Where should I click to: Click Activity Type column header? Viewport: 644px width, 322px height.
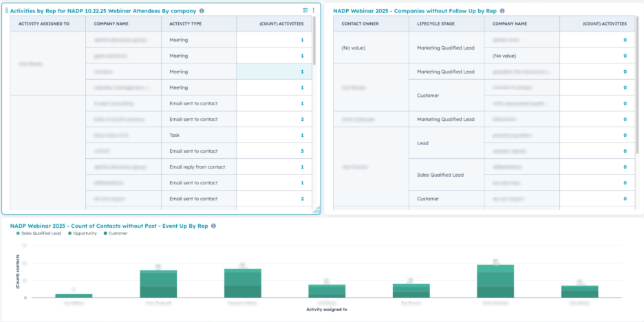[x=185, y=23]
